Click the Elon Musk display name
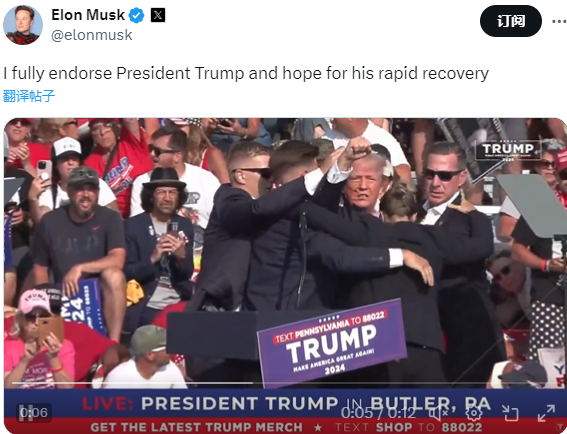The height and width of the screenshot is (434, 567). pos(88,15)
